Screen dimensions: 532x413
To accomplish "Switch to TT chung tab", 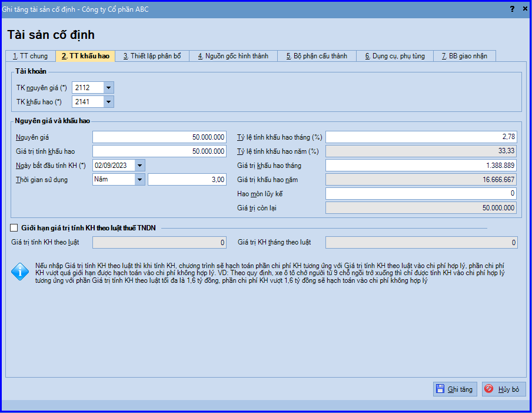I will (x=31, y=56).
